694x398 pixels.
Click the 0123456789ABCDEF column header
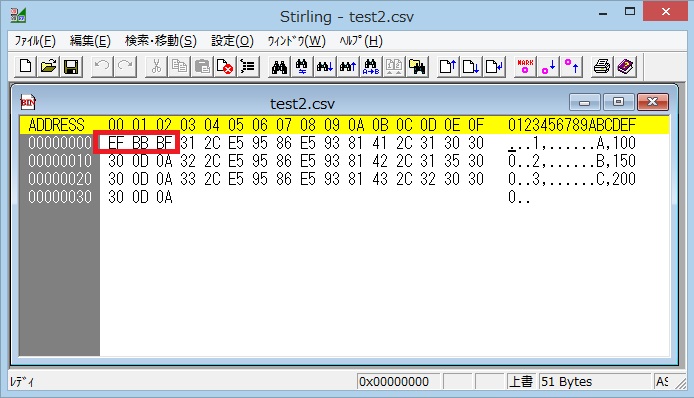pos(572,125)
